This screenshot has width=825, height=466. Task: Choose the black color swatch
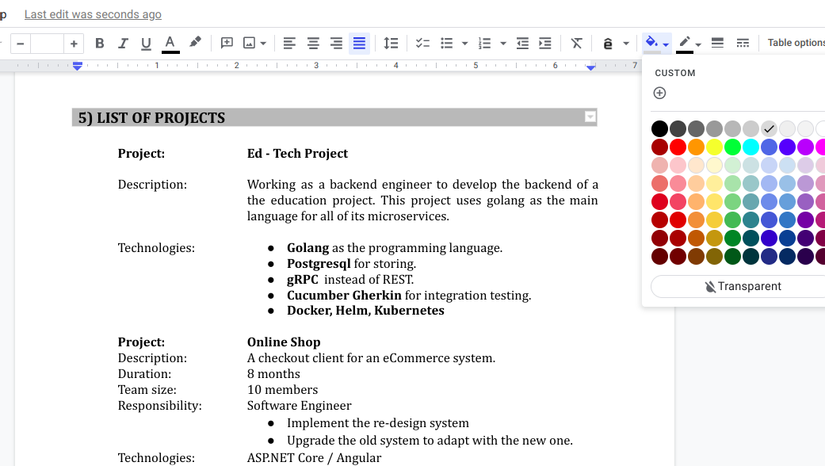point(659,129)
